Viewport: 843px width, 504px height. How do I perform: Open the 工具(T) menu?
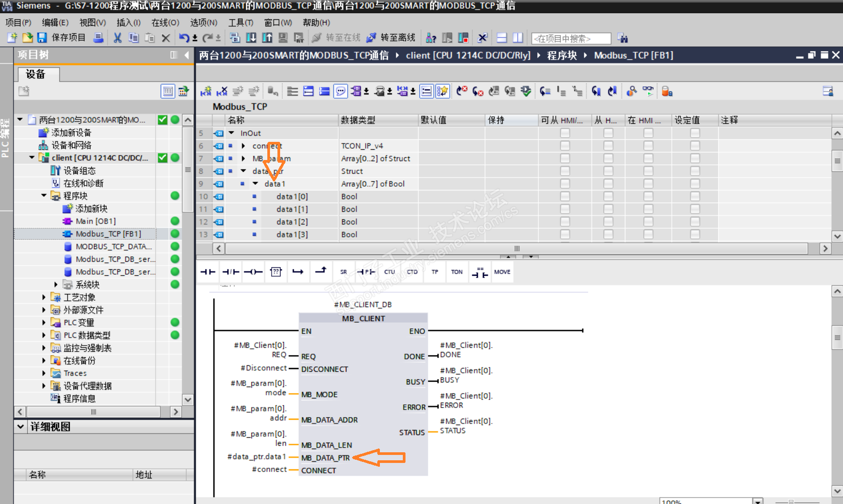coord(241,22)
